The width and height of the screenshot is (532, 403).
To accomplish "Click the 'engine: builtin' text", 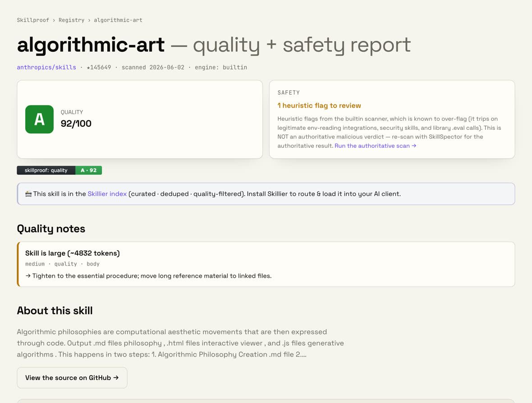I will 221,67.
